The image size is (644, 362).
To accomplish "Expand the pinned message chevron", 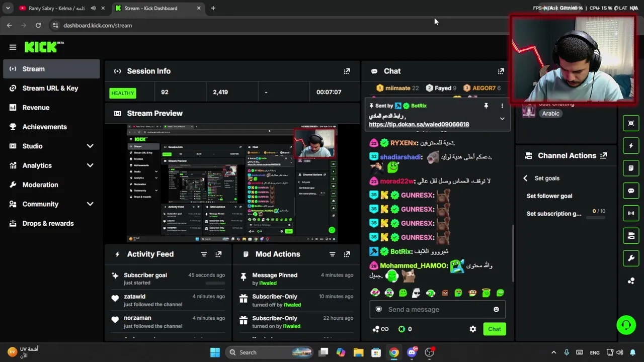I will 502,119.
